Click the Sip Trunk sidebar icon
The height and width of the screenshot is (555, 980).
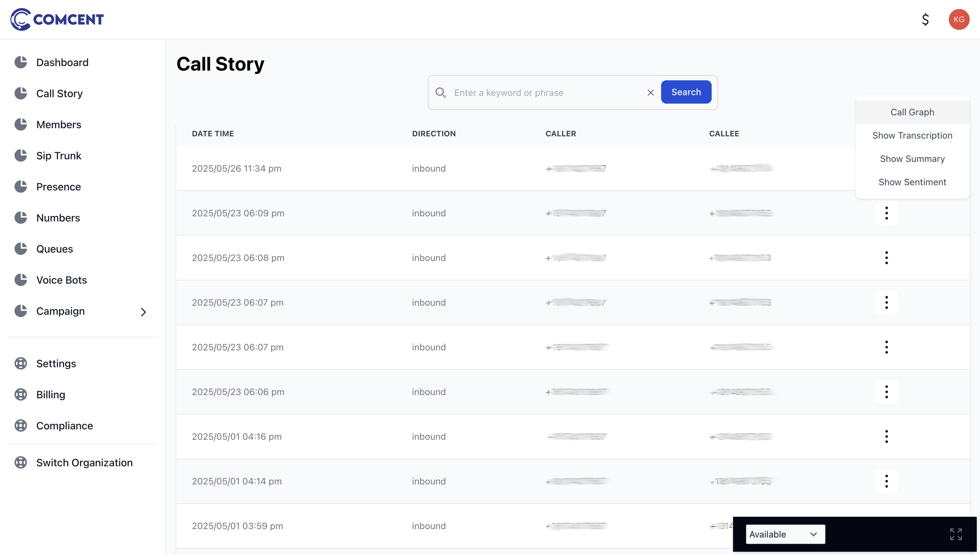coord(21,155)
